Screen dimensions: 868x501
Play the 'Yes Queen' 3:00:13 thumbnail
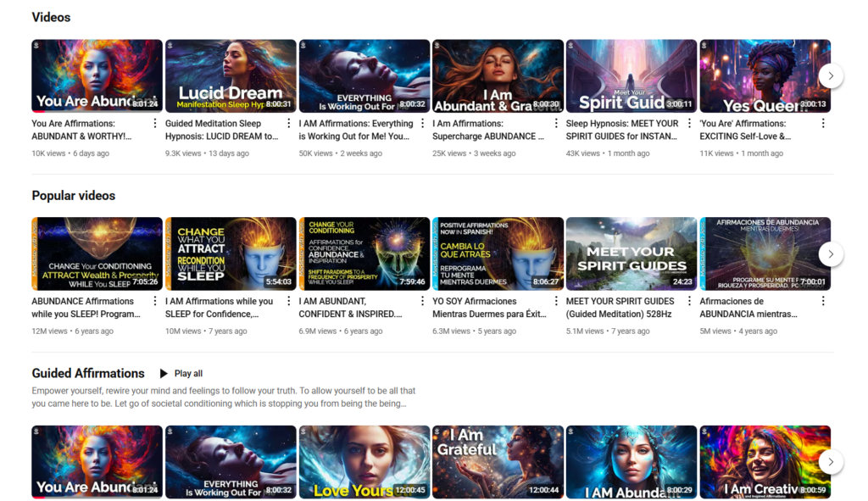click(x=765, y=75)
